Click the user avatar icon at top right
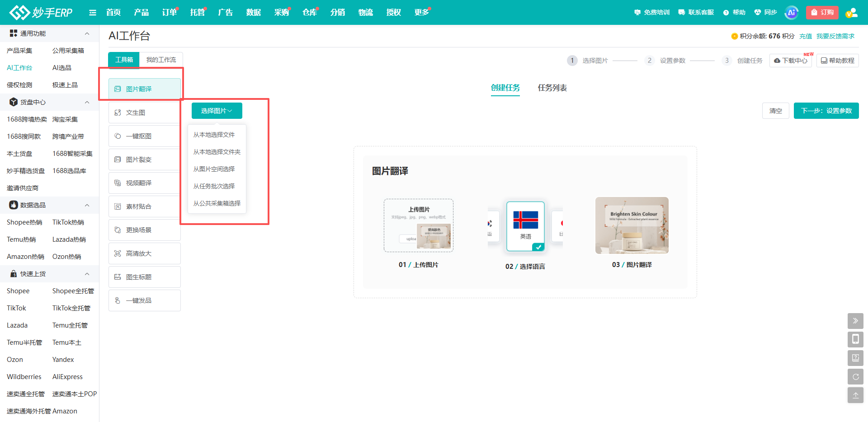This screenshot has width=868, height=422. click(x=851, y=13)
